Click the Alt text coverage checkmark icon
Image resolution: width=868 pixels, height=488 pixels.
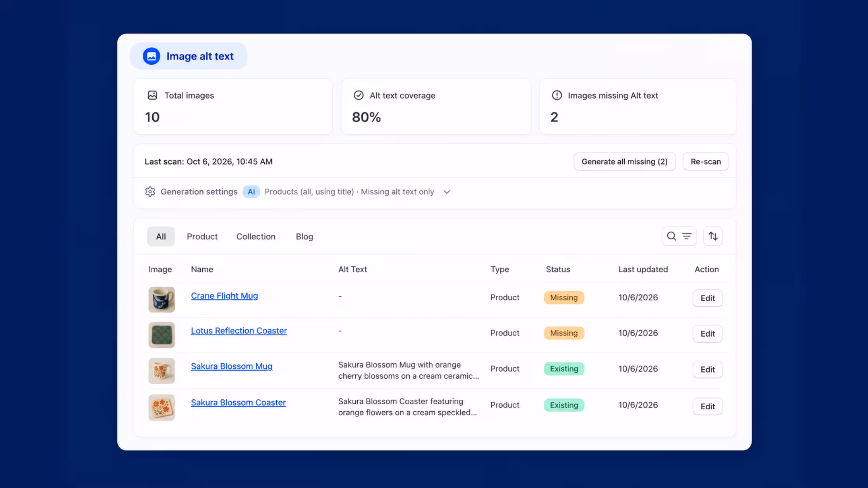[x=358, y=95]
